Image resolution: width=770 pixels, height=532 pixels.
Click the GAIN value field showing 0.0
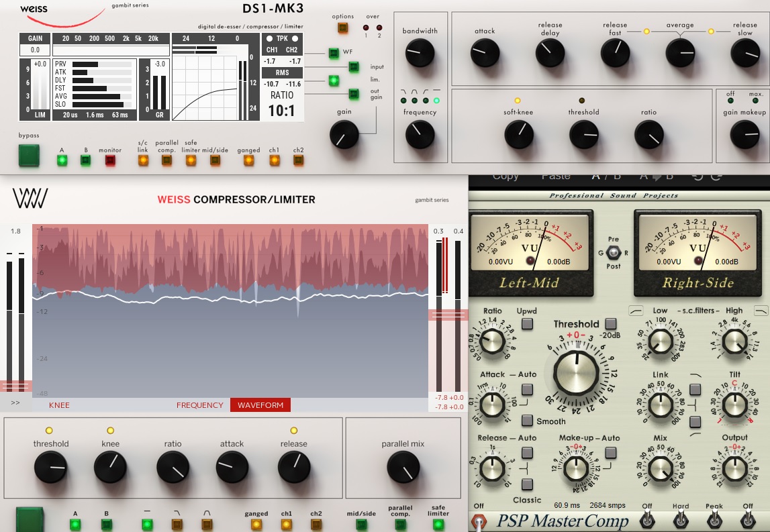tap(35, 50)
